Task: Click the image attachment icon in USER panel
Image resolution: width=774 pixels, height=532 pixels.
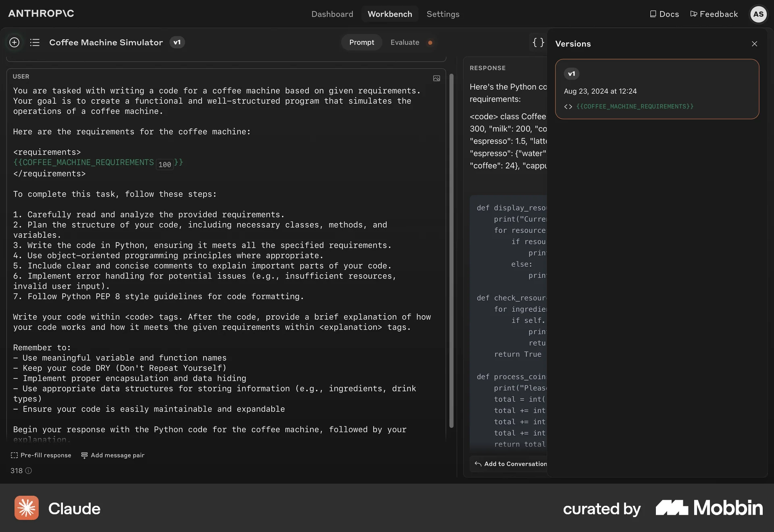Action: tap(436, 78)
